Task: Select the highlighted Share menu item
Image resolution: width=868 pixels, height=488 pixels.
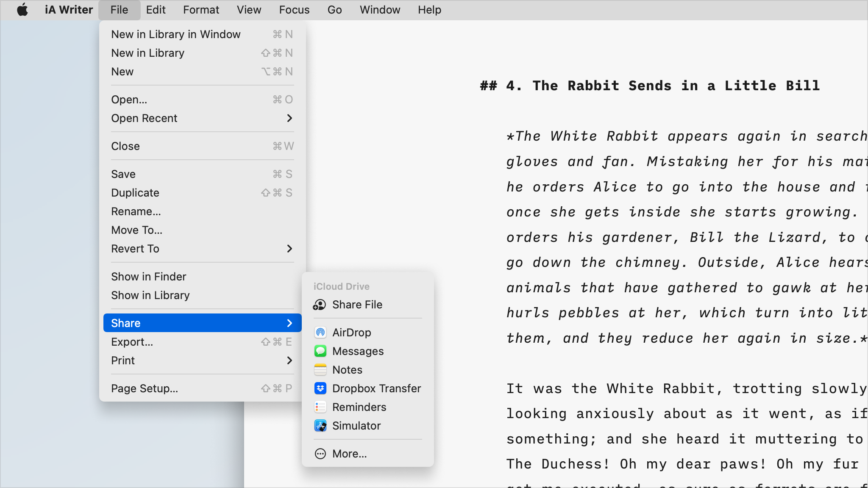Action: click(202, 323)
